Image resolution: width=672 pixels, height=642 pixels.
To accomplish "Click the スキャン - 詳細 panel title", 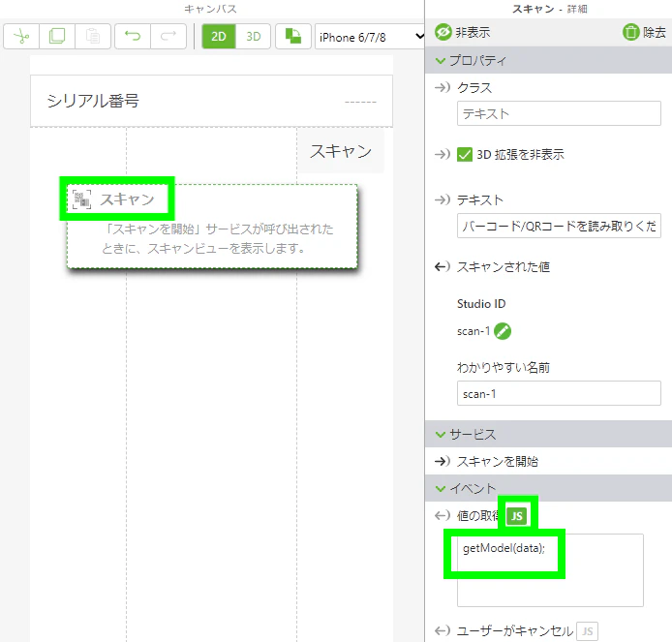I will click(550, 9).
